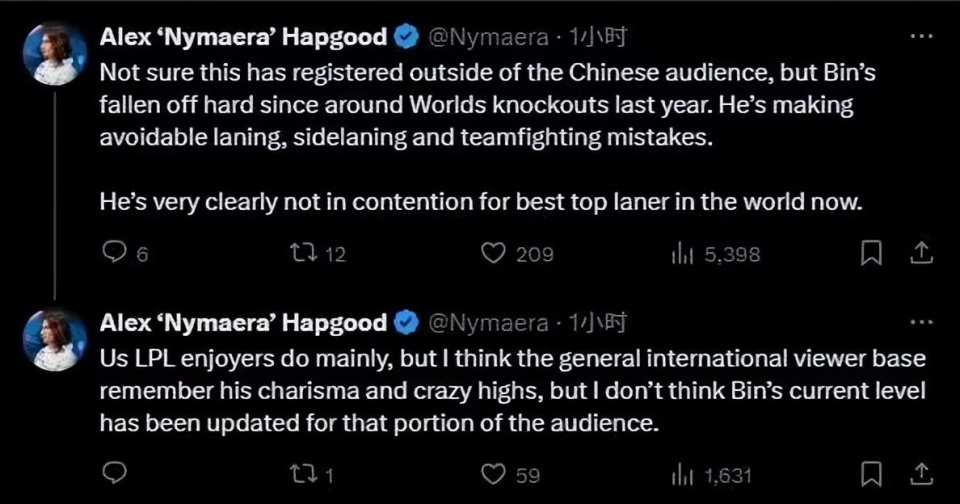
Task: Share the second tweet
Action: click(921, 473)
